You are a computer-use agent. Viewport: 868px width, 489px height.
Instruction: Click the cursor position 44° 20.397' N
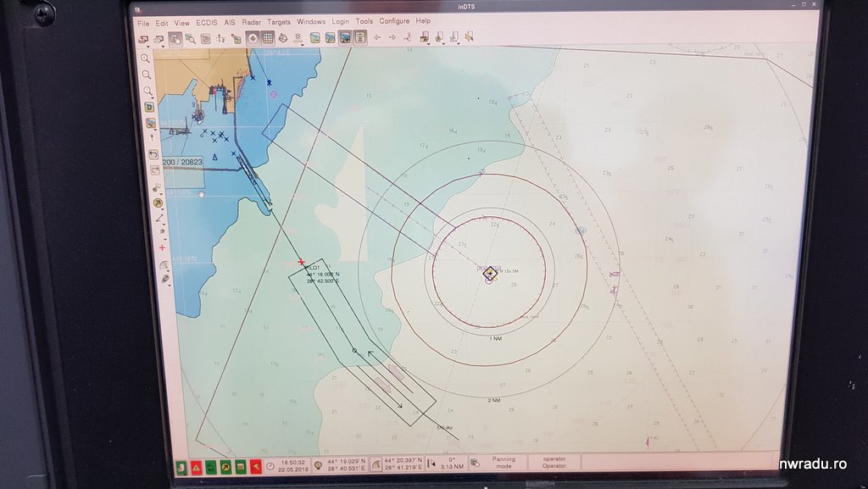(x=403, y=460)
